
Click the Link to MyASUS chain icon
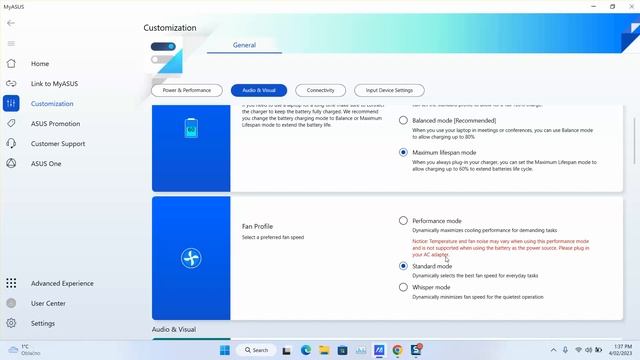pyautogui.click(x=11, y=83)
